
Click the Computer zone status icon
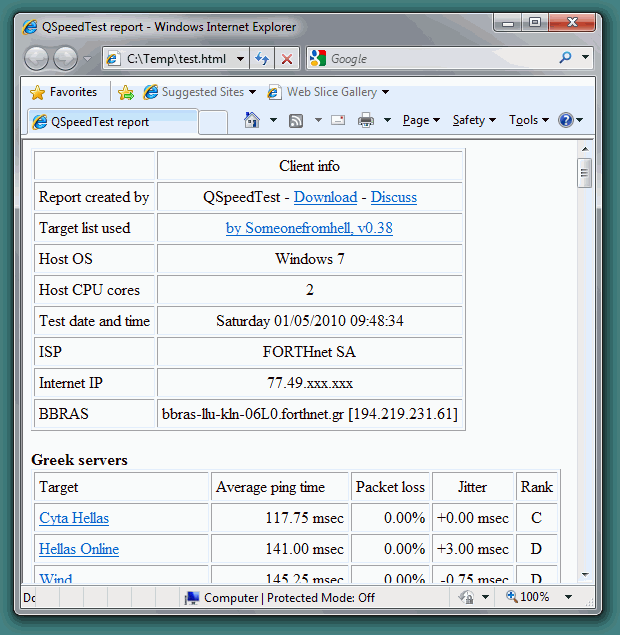point(192,598)
